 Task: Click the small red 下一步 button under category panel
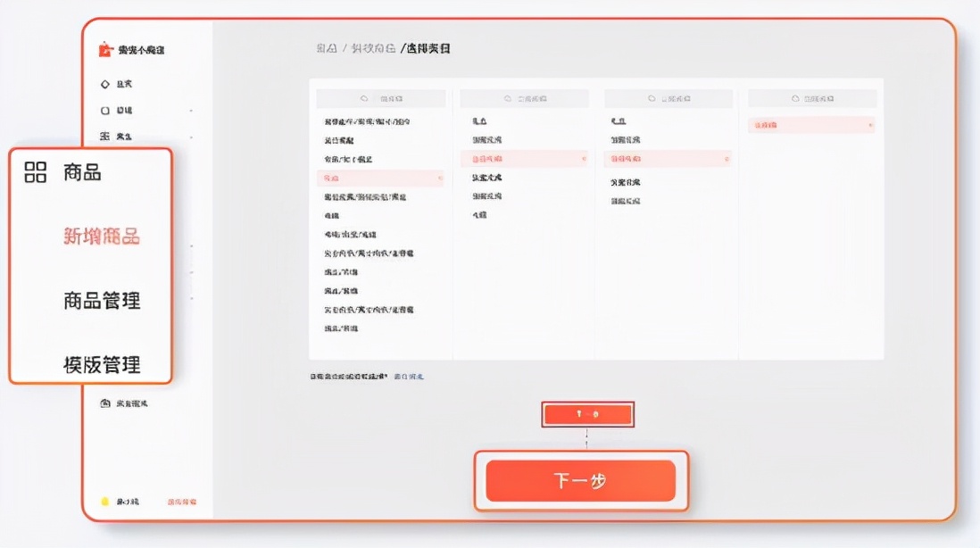pos(587,414)
